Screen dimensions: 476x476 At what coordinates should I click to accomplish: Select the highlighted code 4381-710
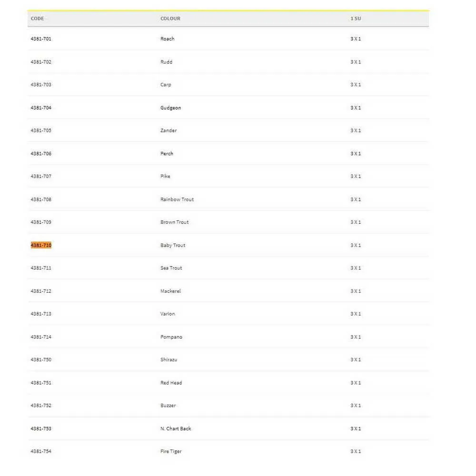[41, 245]
